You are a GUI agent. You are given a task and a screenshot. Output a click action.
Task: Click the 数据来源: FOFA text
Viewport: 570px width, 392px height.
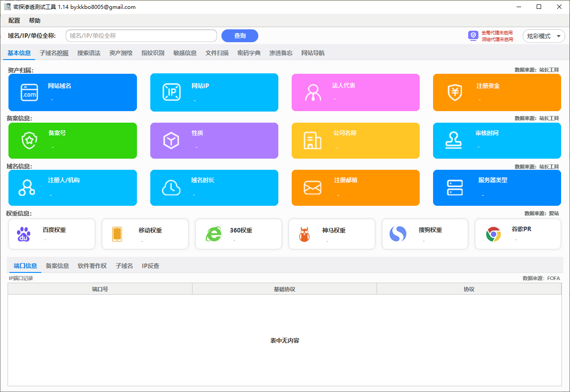[x=541, y=278]
